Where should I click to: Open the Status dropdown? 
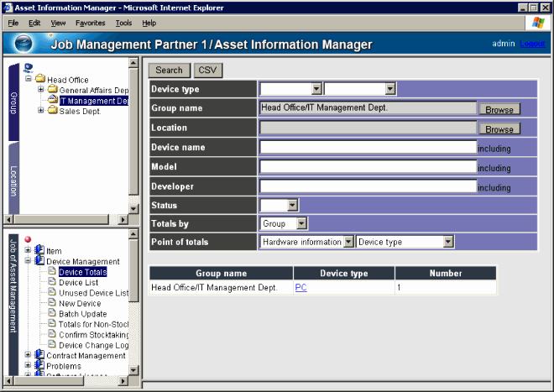(x=292, y=205)
